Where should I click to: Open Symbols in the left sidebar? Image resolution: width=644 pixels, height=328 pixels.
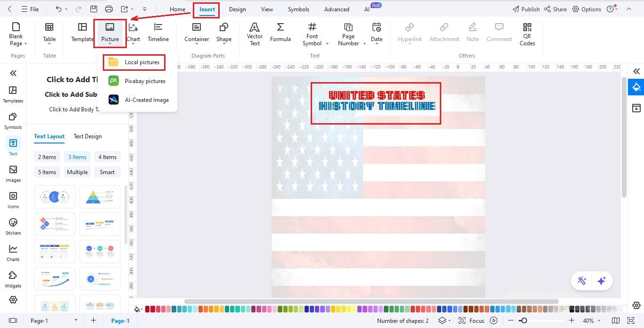coord(13,120)
